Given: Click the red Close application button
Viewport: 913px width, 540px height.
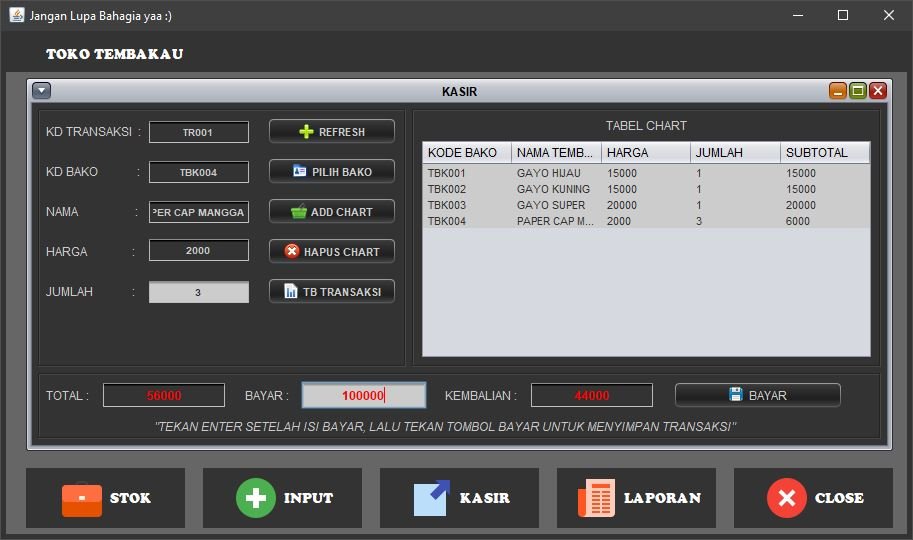Looking at the screenshot, I should pyautogui.click(x=813, y=498).
